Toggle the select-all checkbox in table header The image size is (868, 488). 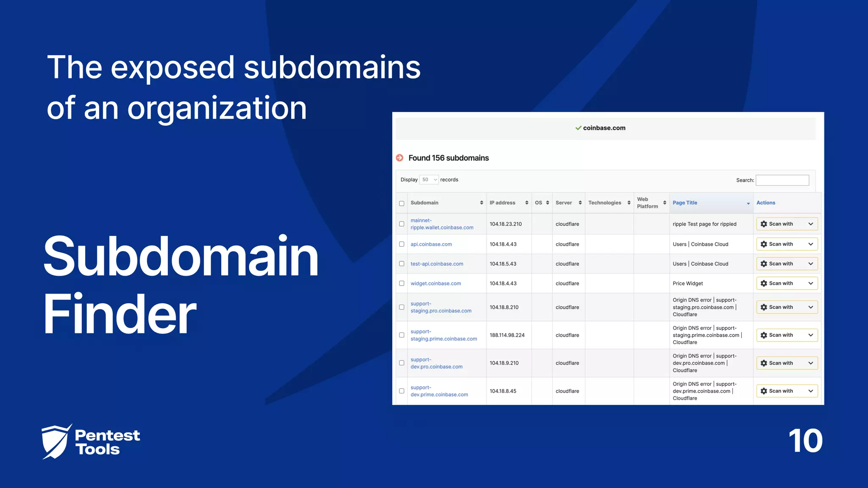[402, 203]
